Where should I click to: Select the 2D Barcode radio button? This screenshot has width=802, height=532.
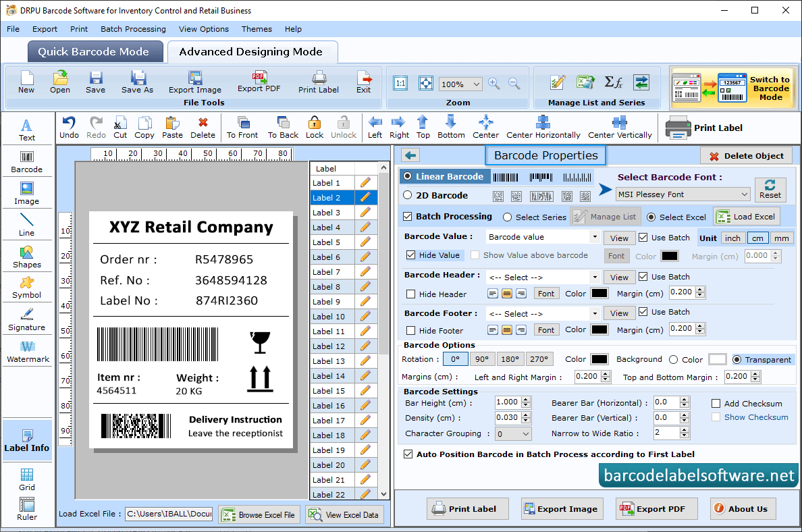[x=408, y=195]
